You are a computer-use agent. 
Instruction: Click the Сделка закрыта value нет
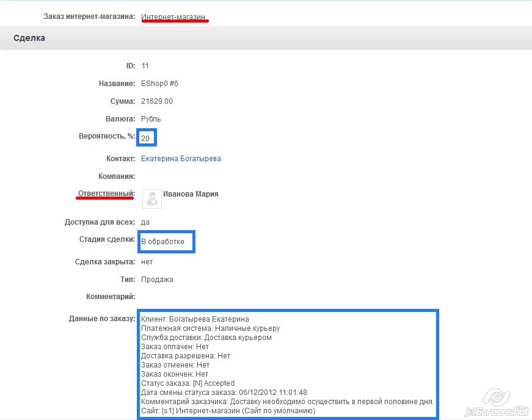coord(145,261)
